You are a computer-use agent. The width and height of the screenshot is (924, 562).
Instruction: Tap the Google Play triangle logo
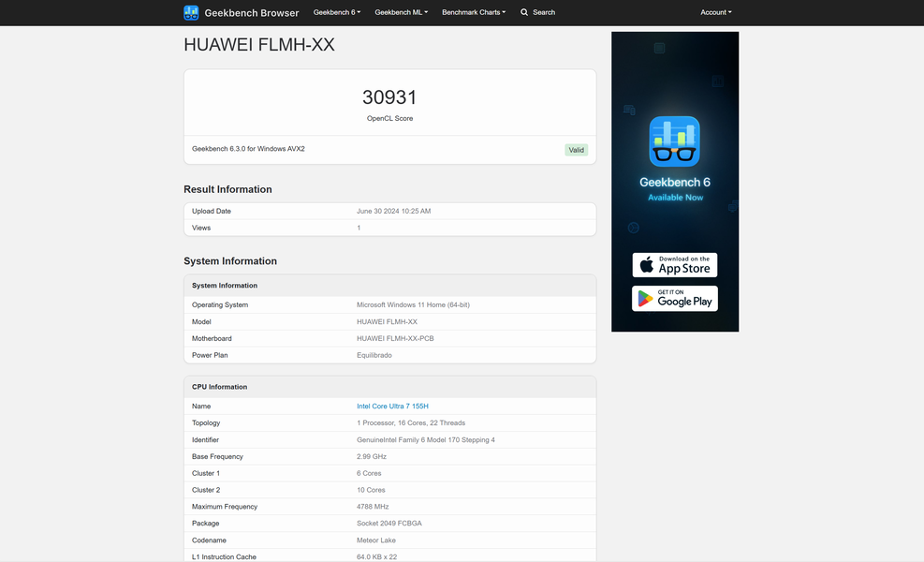click(645, 299)
